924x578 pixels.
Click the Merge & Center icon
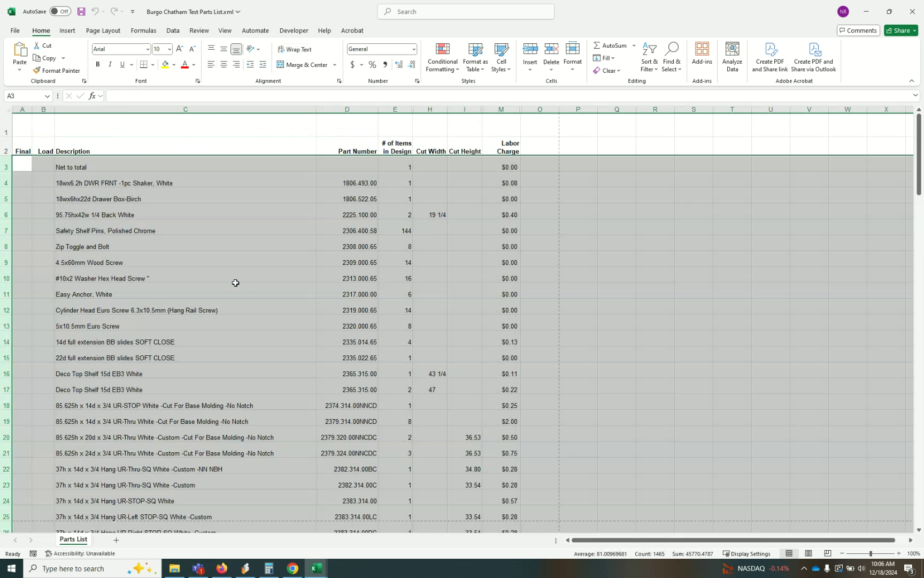click(x=281, y=65)
